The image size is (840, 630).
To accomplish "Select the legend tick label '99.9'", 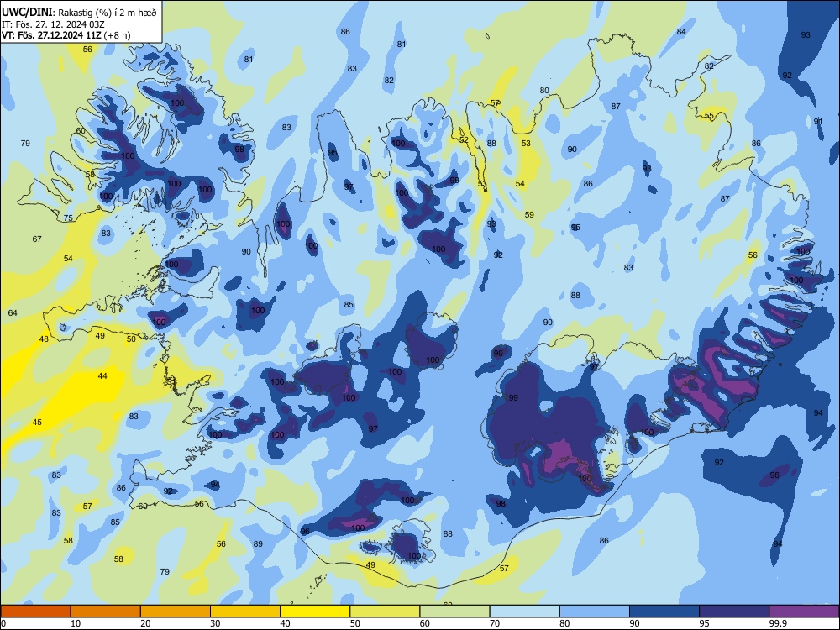I will coord(778,623).
